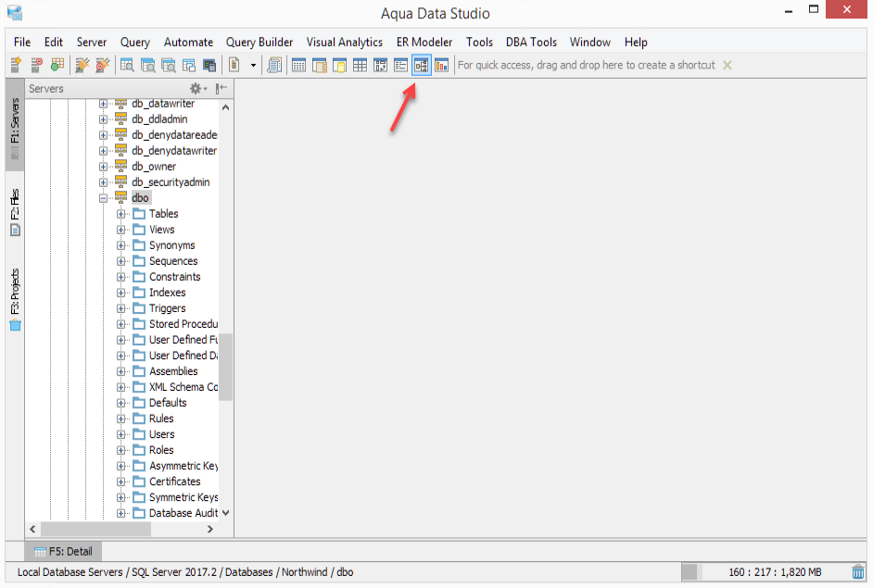Viewport: 873px width, 588px height.
Task: Click the Disconnect plug icon with red minus
Action: point(103,65)
